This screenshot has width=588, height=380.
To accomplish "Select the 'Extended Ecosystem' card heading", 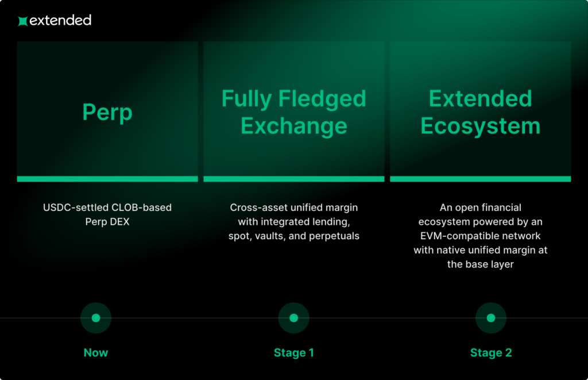I will pos(481,112).
